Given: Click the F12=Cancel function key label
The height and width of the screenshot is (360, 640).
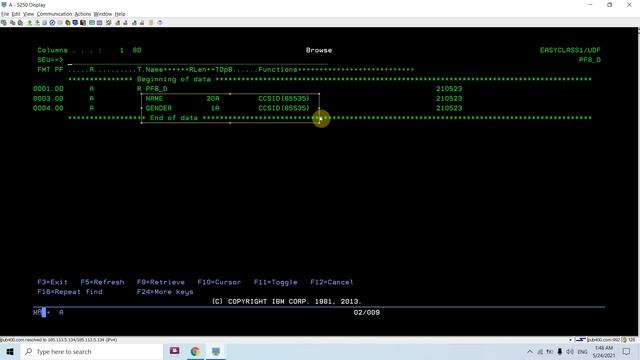Looking at the screenshot, I should pyautogui.click(x=332, y=282).
